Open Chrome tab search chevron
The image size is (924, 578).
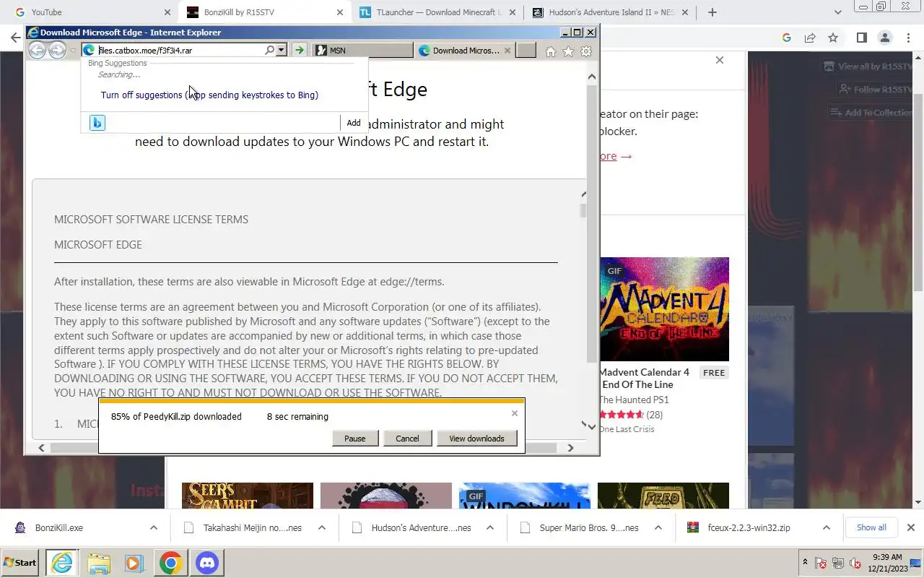[838, 12]
